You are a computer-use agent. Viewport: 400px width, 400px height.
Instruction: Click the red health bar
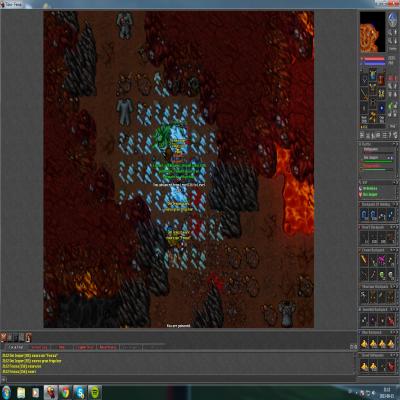pos(374,58)
